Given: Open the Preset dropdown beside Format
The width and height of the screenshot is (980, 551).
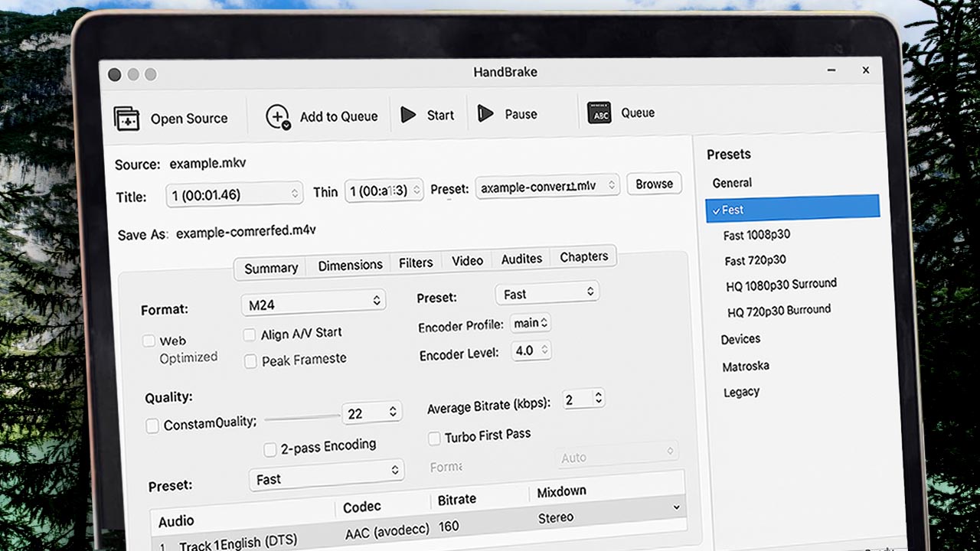Looking at the screenshot, I should (x=547, y=293).
